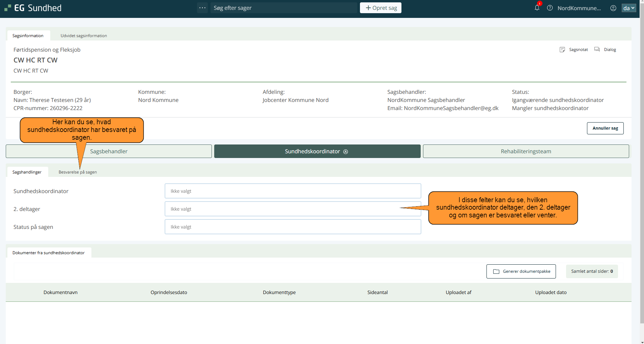Open Sagsnotat note icon
This screenshot has width=644, height=344.
[x=562, y=50]
